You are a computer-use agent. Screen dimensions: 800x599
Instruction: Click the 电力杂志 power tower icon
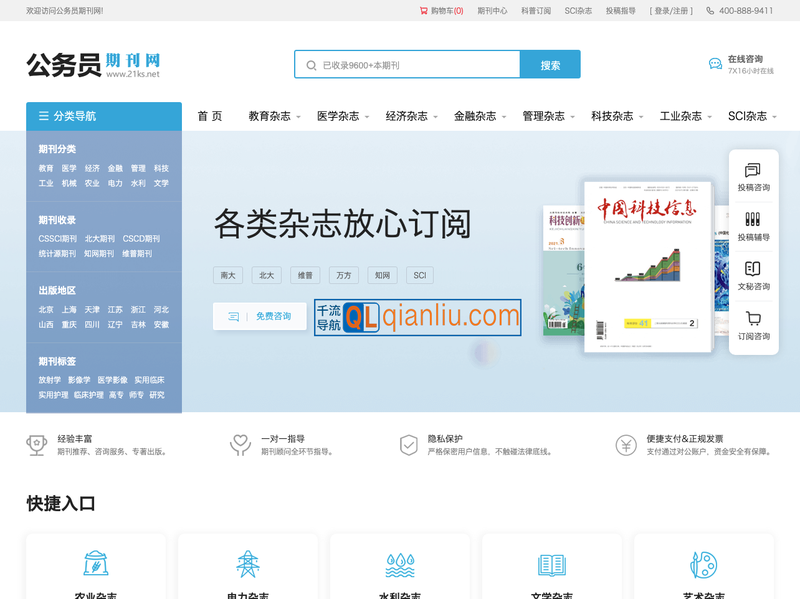pos(246,563)
